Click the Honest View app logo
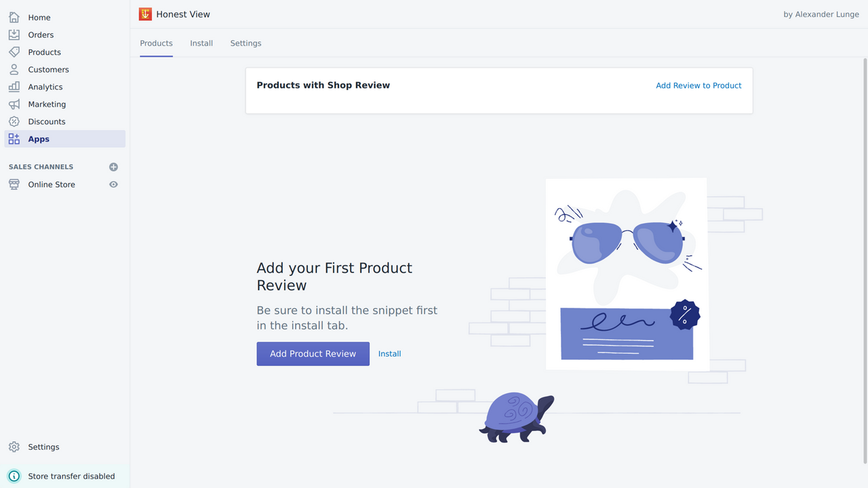 [145, 14]
